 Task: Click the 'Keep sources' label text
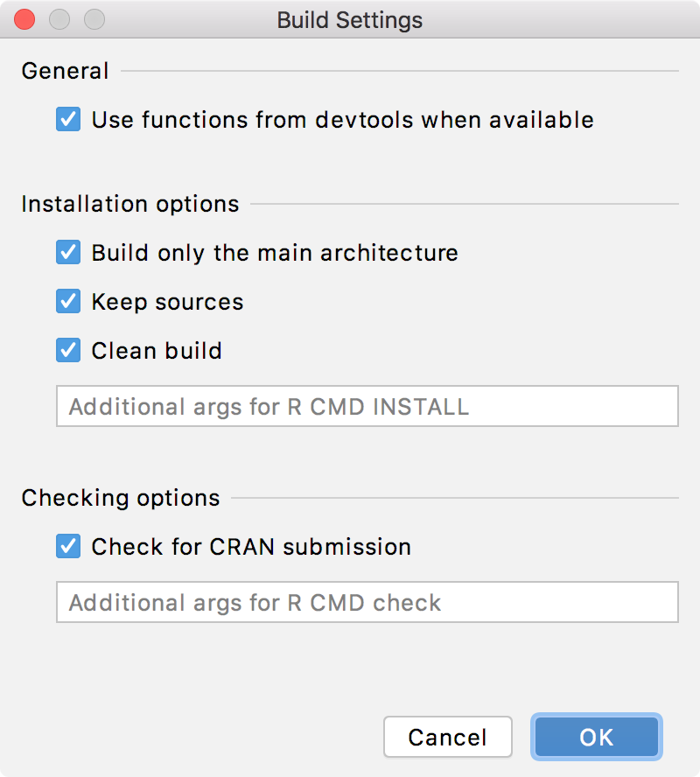point(166,301)
